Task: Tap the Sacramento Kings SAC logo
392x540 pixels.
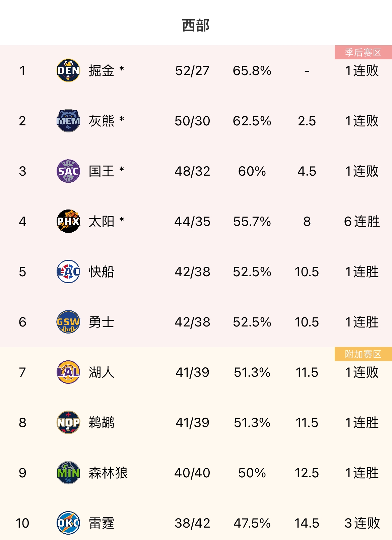Action: 68,171
